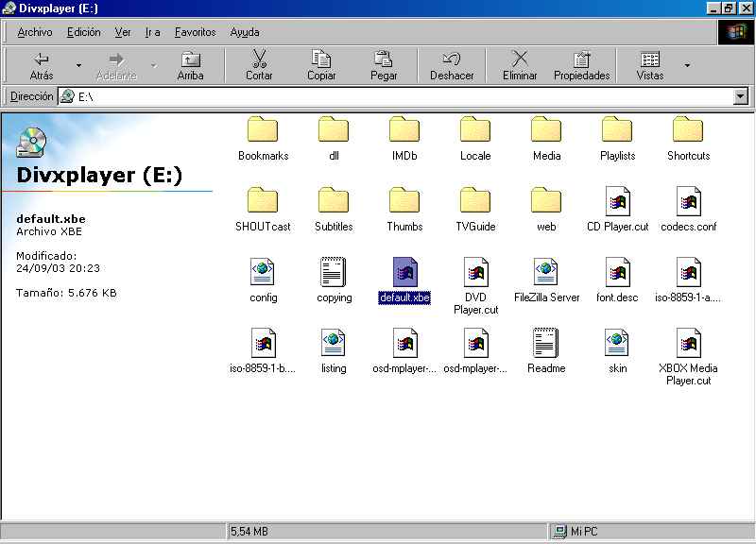The image size is (756, 544).
Task: Select the FileZilla Server file
Action: pyautogui.click(x=546, y=280)
